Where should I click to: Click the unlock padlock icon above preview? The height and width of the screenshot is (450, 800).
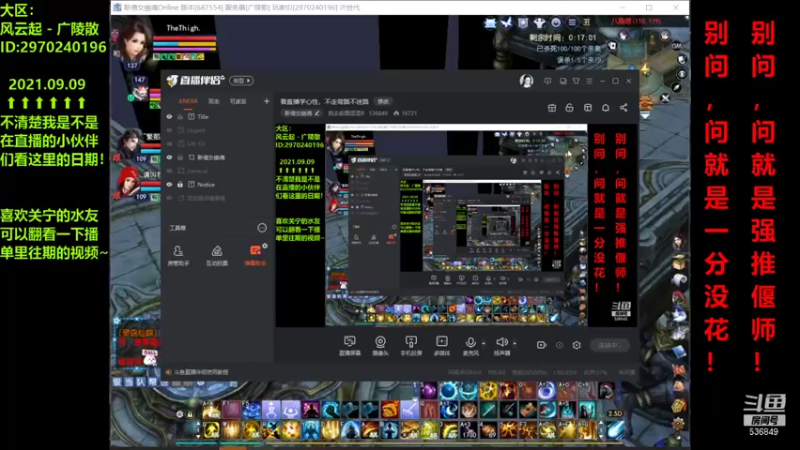point(569,108)
